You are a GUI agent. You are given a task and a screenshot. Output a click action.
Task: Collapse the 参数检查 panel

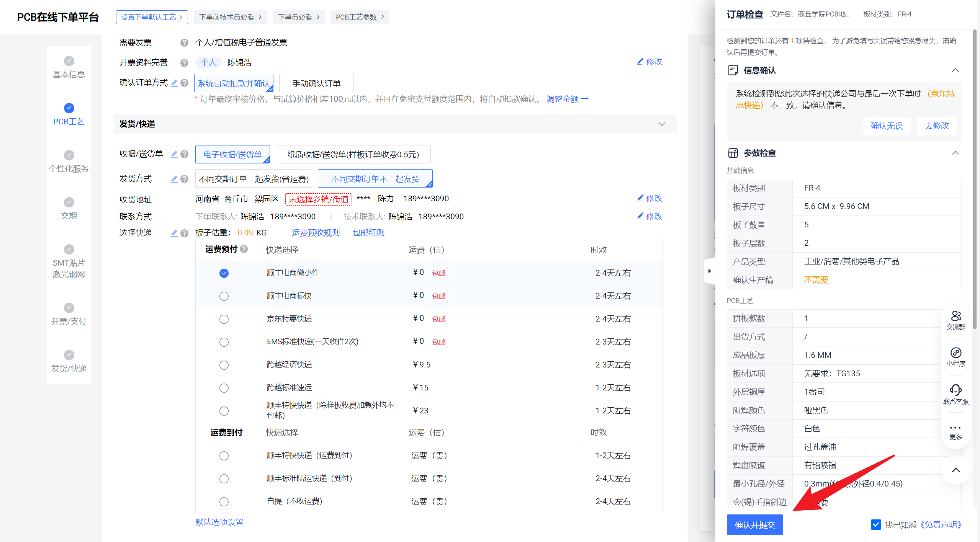(x=955, y=153)
